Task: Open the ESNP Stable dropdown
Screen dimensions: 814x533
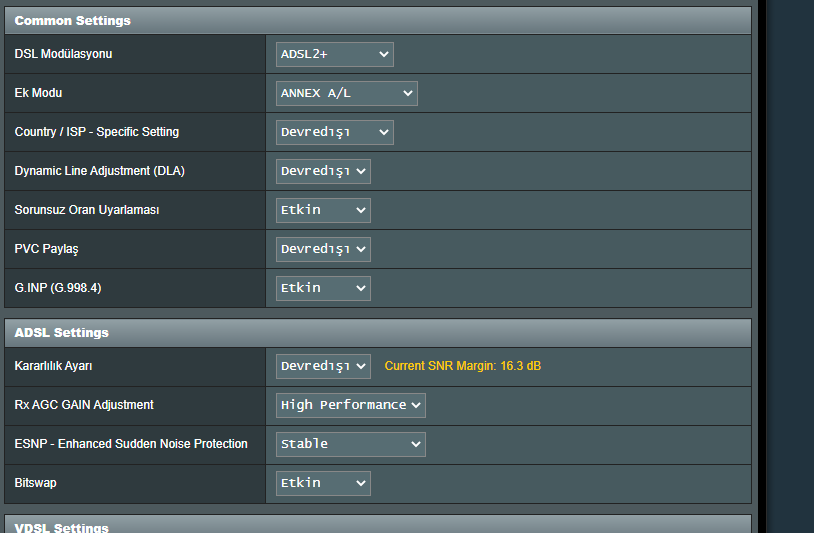Action: 350,444
